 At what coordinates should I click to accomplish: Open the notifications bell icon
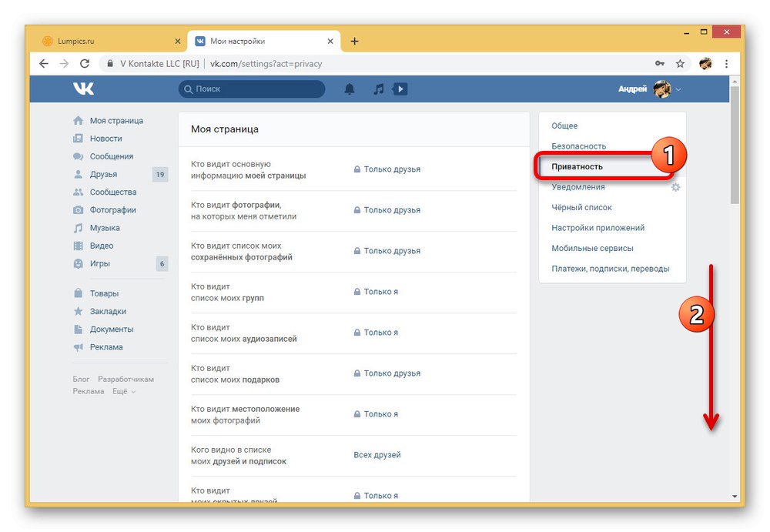[349, 89]
